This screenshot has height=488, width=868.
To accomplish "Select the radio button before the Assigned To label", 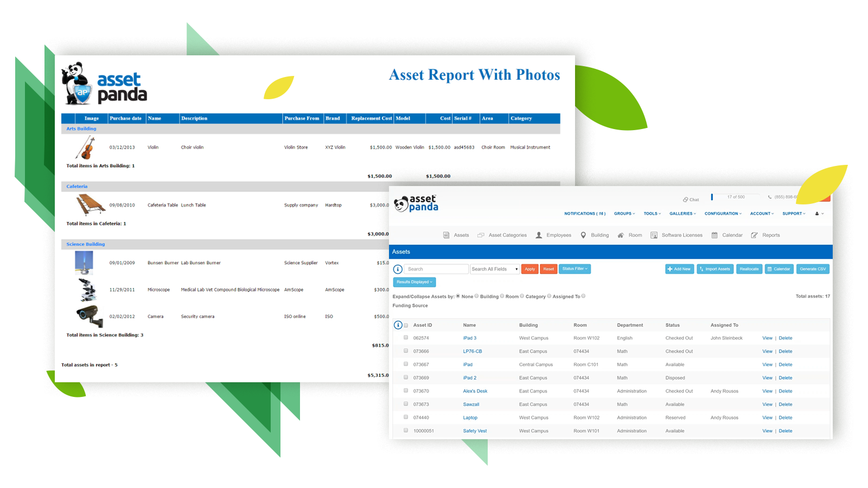I will point(549,296).
